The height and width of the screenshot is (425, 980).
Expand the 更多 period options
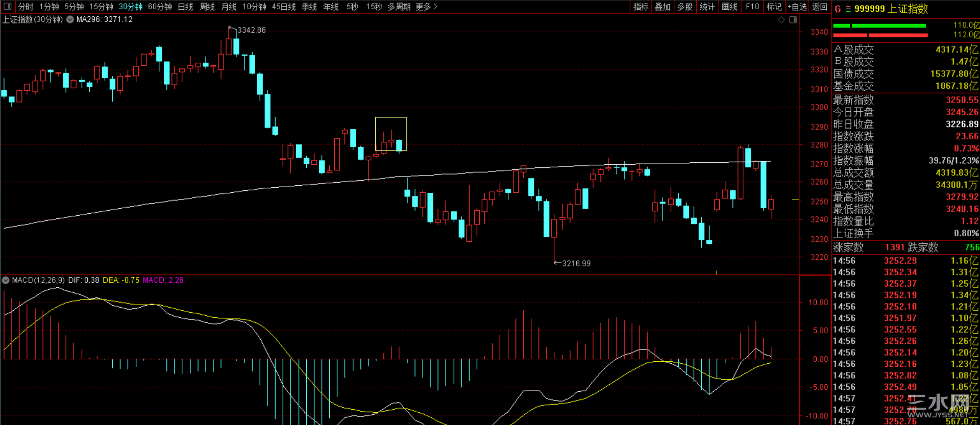point(427,7)
